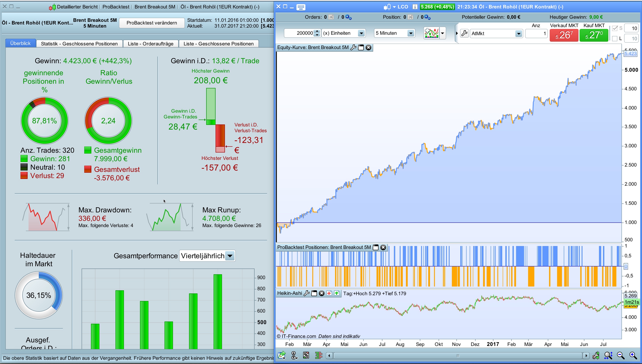Enable the S stop checkbox

[615, 28]
